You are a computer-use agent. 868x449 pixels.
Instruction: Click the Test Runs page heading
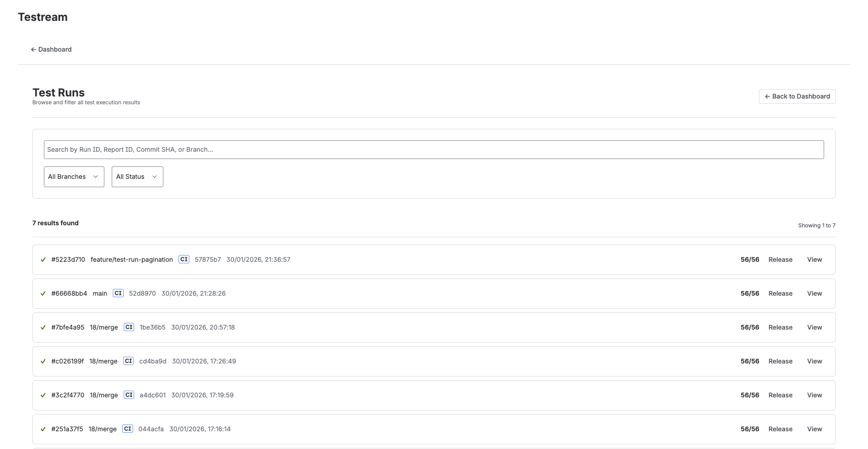[x=58, y=93]
